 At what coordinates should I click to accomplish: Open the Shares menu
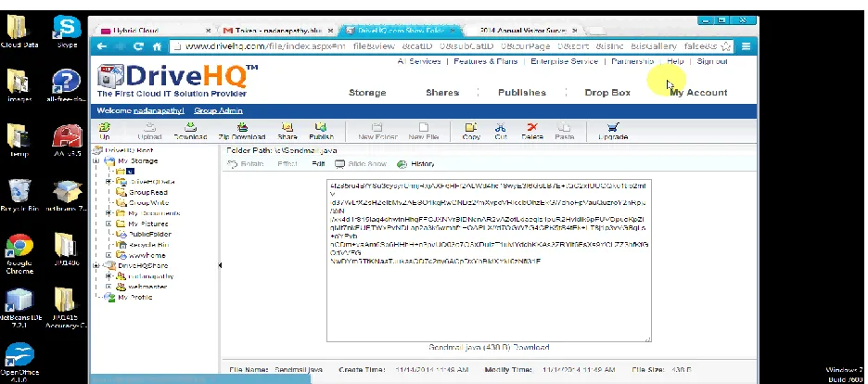tap(442, 93)
